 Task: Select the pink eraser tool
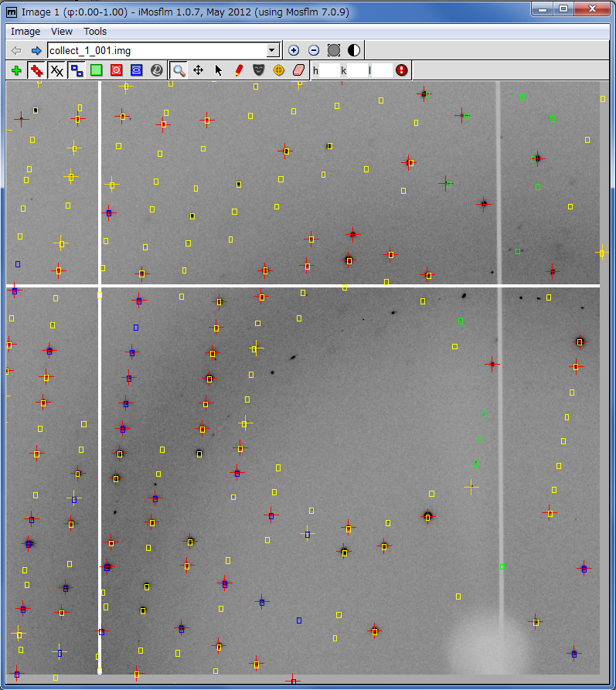coord(300,70)
